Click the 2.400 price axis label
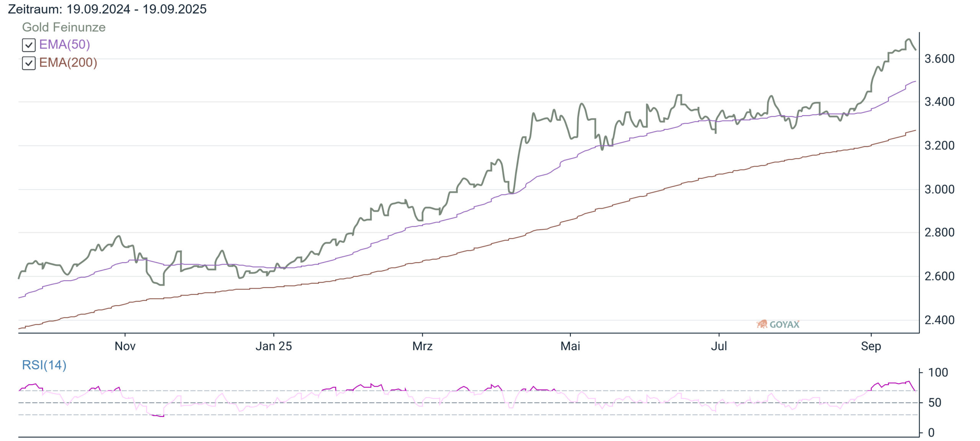Screen dimensions: 980x441 (x=939, y=320)
